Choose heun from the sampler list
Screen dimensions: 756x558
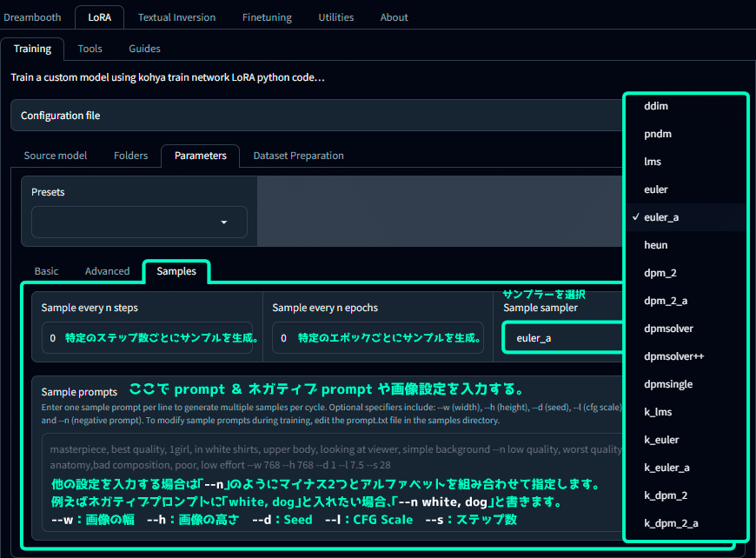[x=686, y=245]
